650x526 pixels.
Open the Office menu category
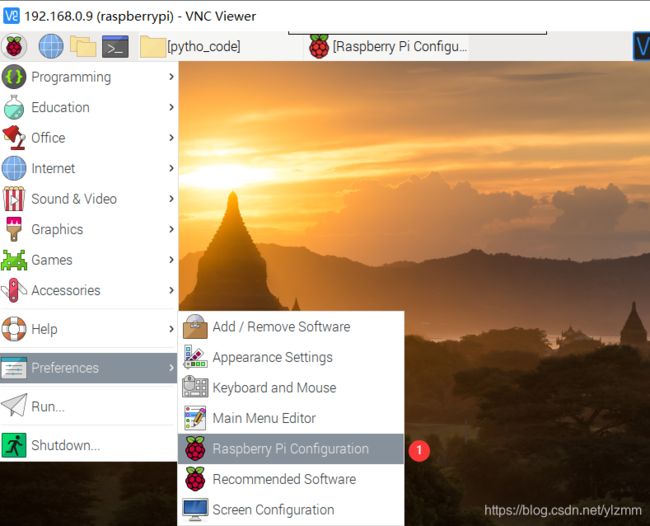89,138
